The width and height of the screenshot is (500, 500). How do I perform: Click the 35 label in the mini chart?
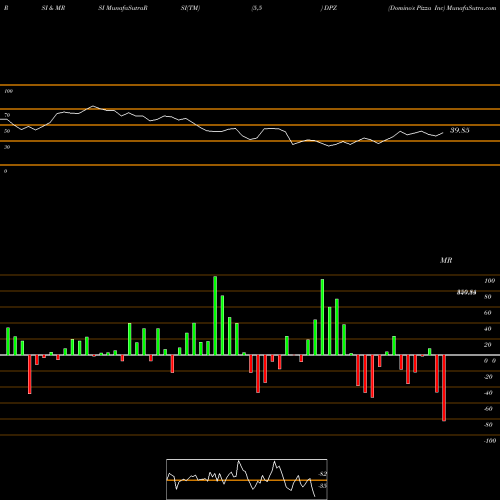(x=323, y=486)
